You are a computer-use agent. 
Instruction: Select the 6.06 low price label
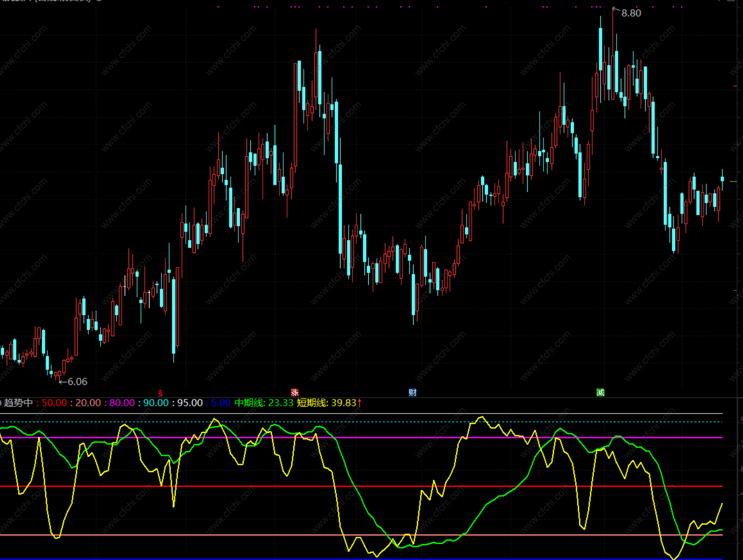pos(77,381)
